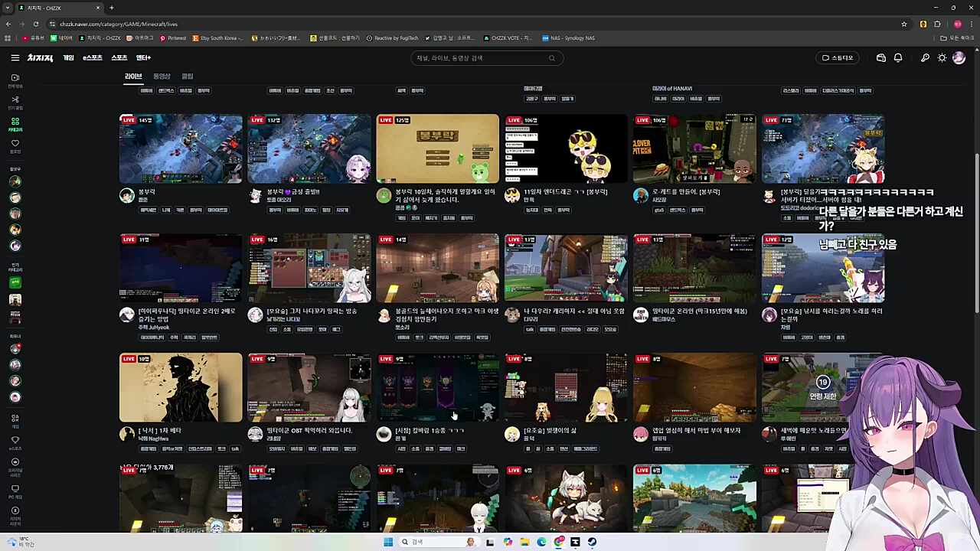Bookmark this page with the star icon
This screenshot has height=551, width=980.
tap(904, 24)
